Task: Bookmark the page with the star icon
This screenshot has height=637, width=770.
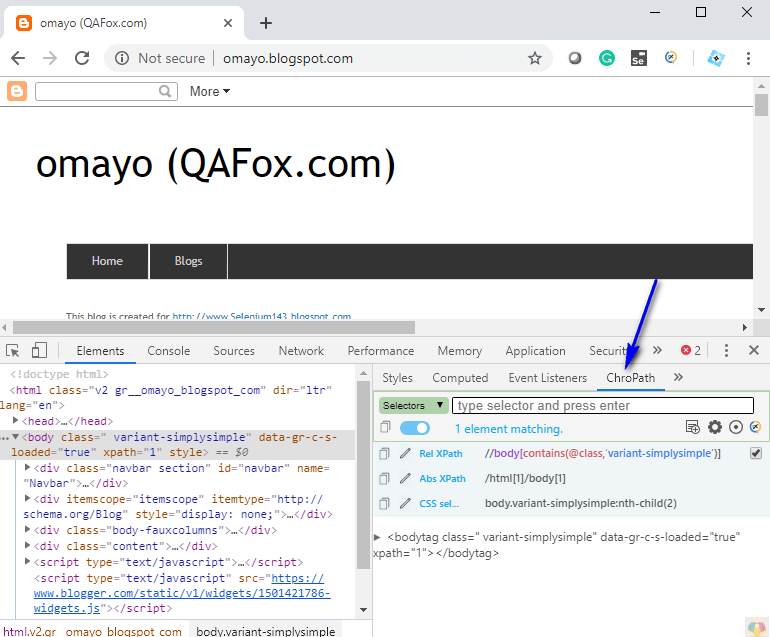Action: point(535,58)
